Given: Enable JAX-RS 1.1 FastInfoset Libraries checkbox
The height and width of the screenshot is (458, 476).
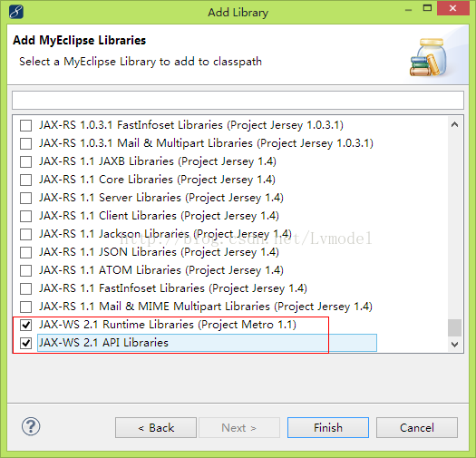Looking at the screenshot, I should pyautogui.click(x=25, y=288).
